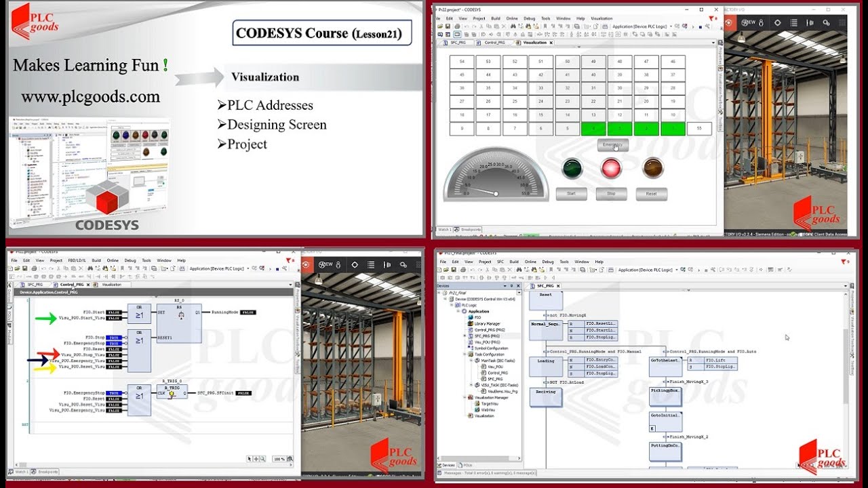Click R_TRIG block symbol in Control_PRG editor
The height and width of the screenshot is (488, 868).
pyautogui.click(x=172, y=392)
